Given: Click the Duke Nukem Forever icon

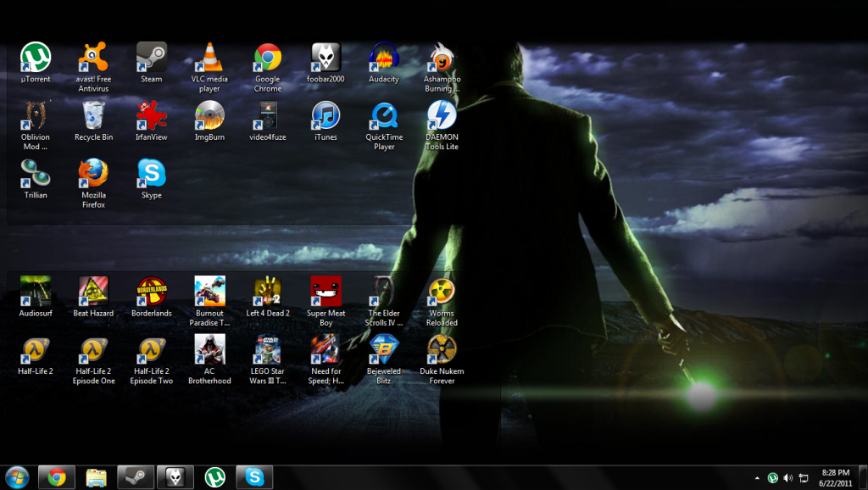Looking at the screenshot, I should click(x=442, y=349).
